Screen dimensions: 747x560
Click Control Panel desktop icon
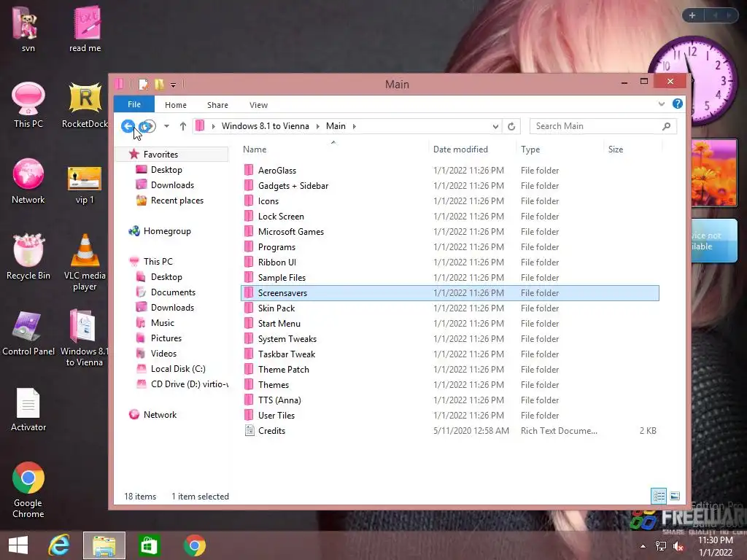pos(28,332)
